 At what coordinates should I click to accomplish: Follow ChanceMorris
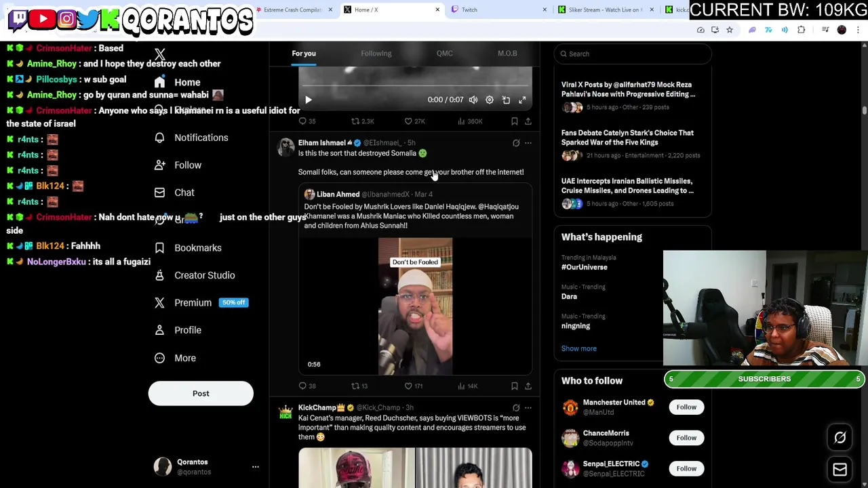[x=686, y=438]
